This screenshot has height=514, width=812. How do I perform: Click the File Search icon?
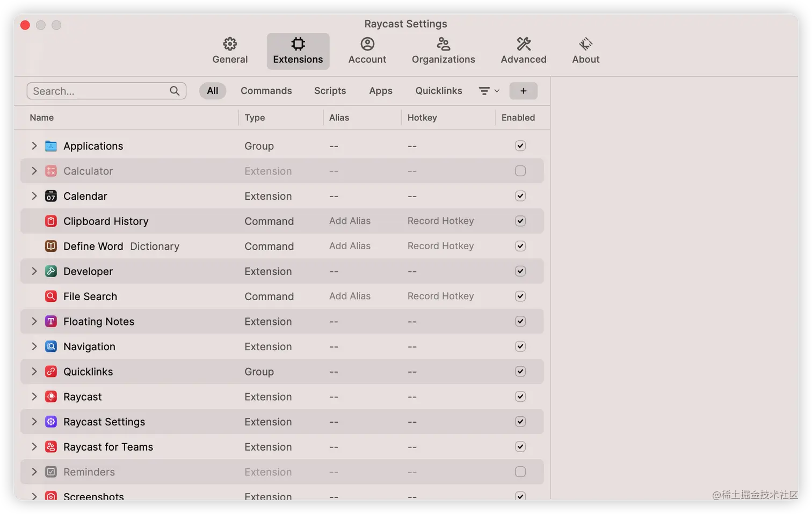[51, 296]
